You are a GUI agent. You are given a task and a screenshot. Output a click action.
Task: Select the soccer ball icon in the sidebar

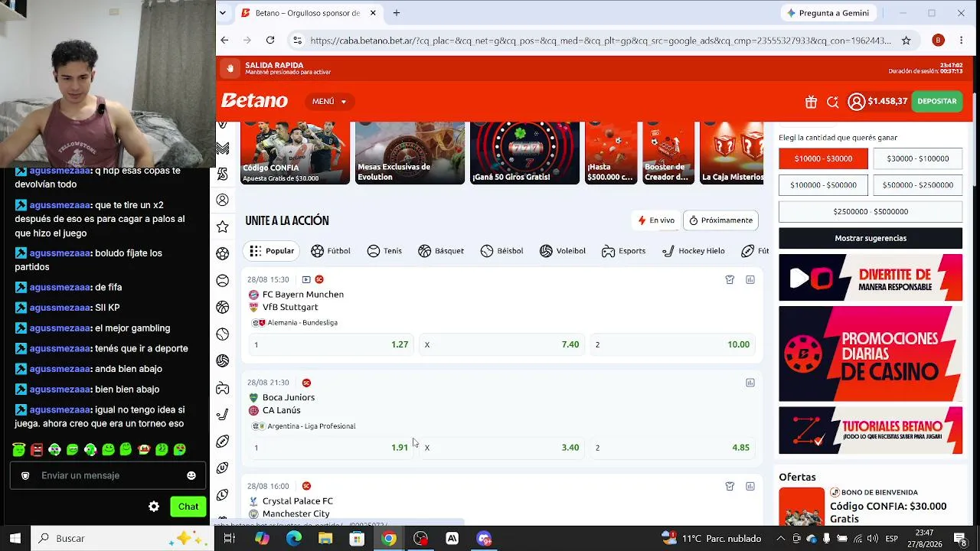[223, 253]
